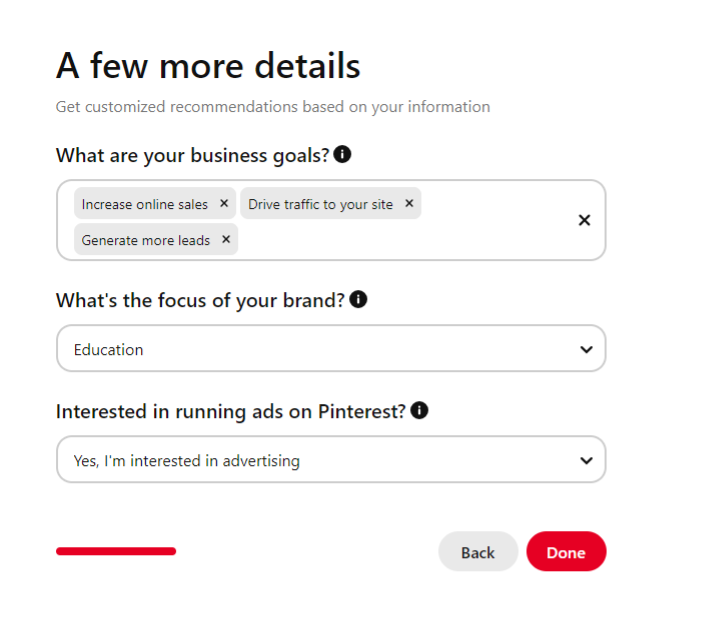718x625 pixels.
Task: Remove the Drive traffic to your site tag
Action: tap(409, 203)
